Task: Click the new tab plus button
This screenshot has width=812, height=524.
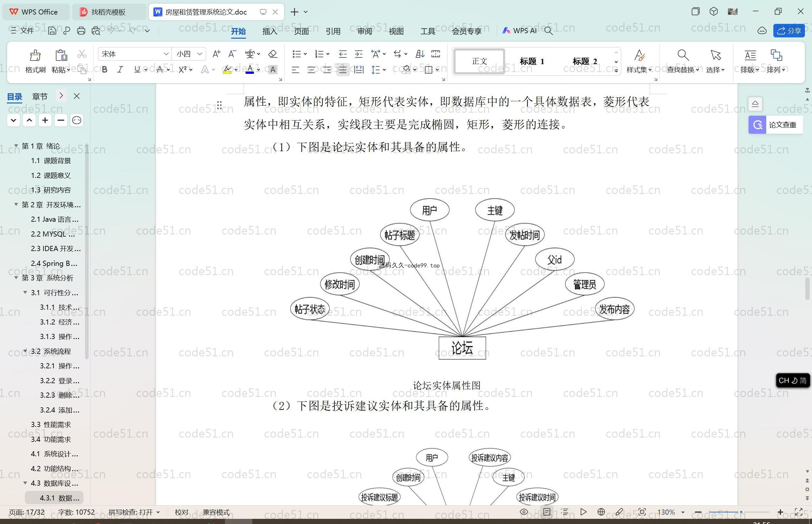Action: [x=294, y=12]
